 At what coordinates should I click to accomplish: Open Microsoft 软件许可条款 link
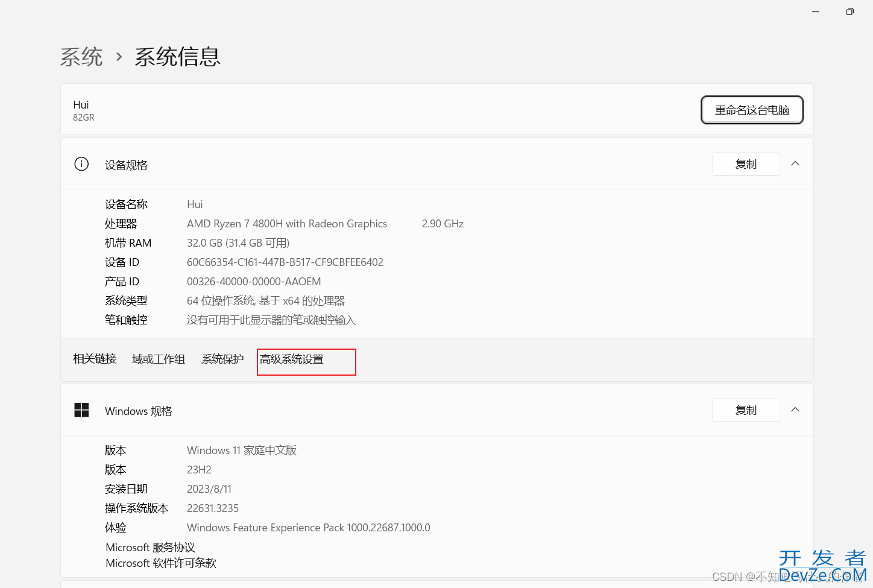click(x=161, y=563)
